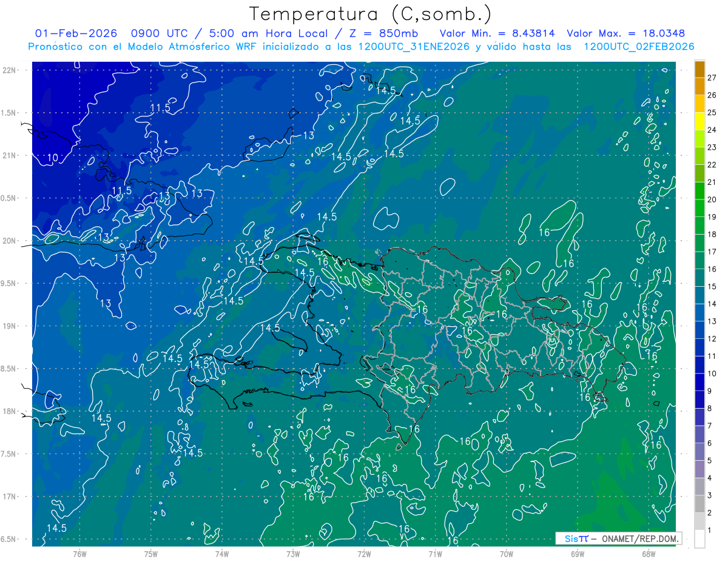Click the value 27 on the color legend
The image size is (728, 562).
712,78
